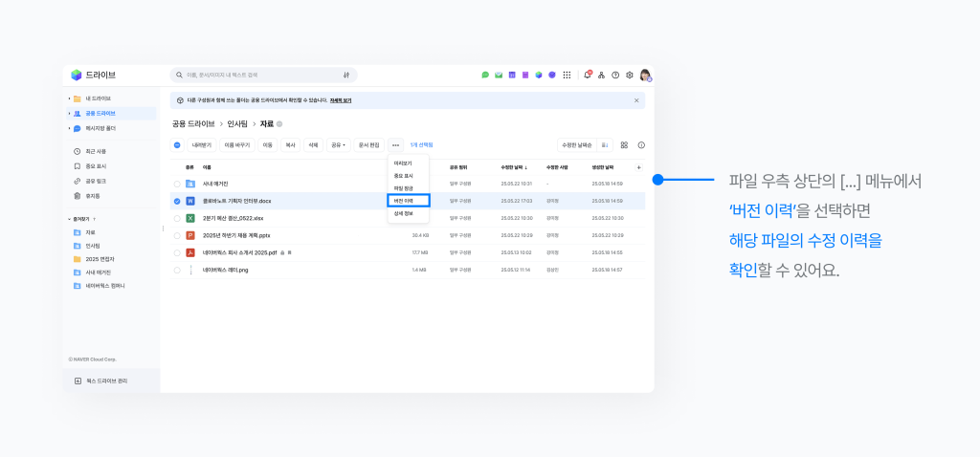Open the help question mark icon
The height and width of the screenshot is (457, 980).
(615, 75)
